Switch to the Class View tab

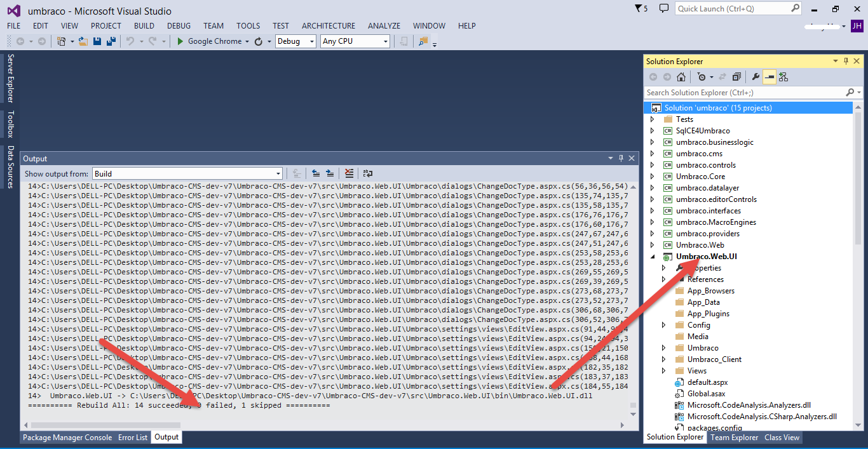782,438
